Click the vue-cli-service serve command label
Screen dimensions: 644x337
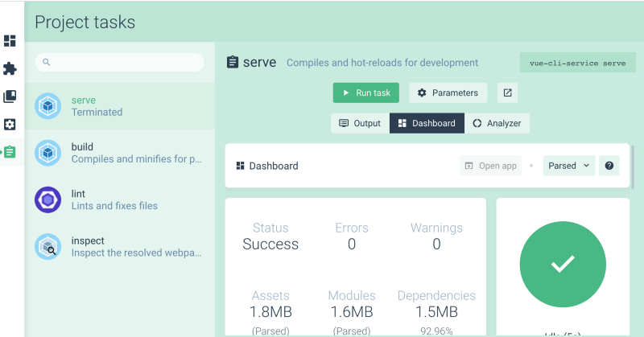[x=577, y=63]
